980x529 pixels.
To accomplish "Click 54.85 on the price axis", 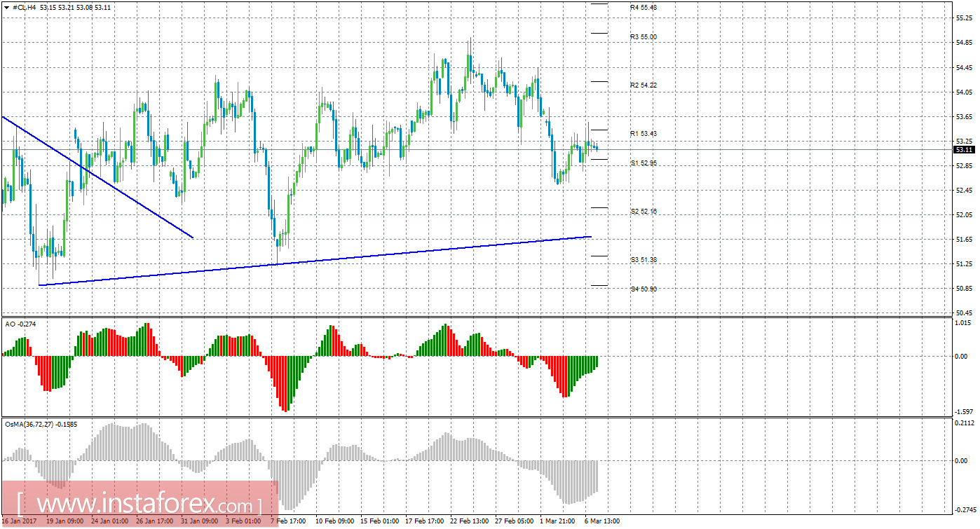I will click(x=963, y=43).
